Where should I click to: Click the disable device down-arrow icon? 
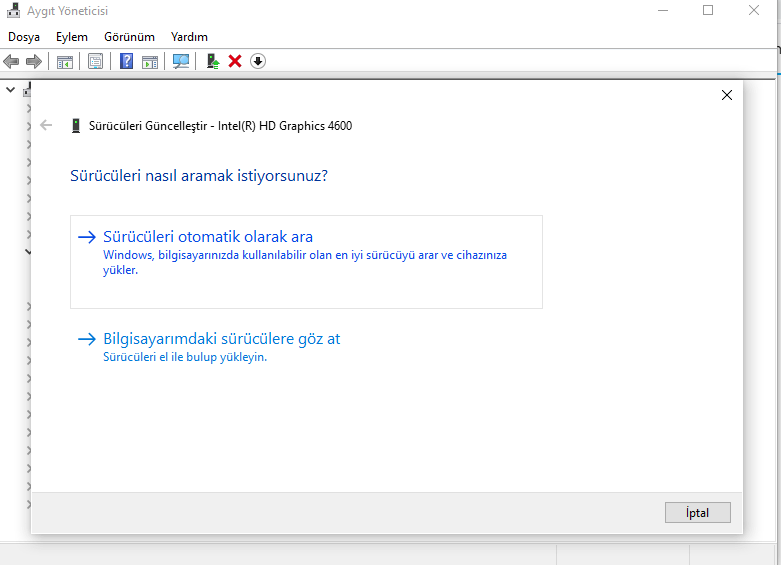coord(258,62)
